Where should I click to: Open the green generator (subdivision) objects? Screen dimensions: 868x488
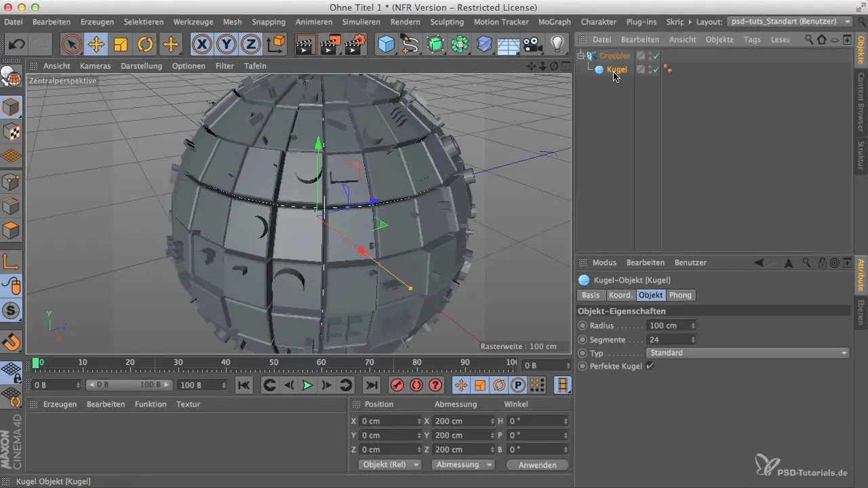click(x=435, y=45)
